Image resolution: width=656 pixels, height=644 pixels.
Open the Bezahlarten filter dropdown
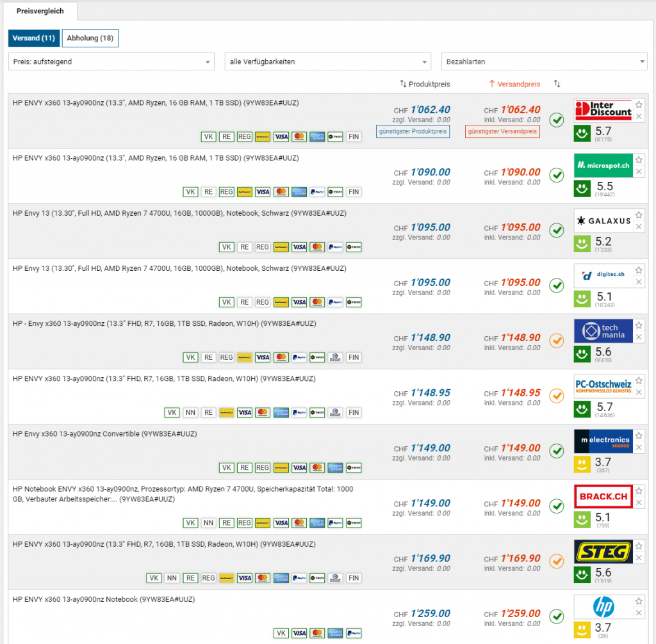544,61
